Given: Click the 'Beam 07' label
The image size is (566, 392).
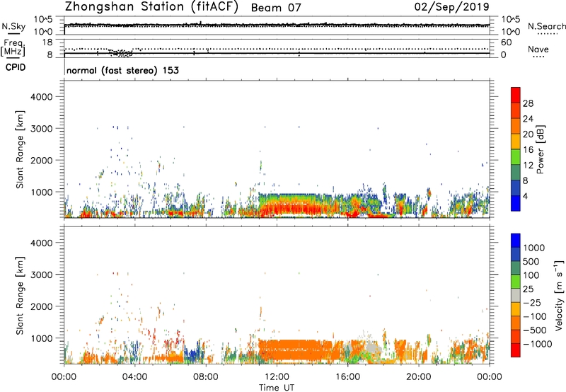Looking at the screenshot, I should click(x=276, y=8).
